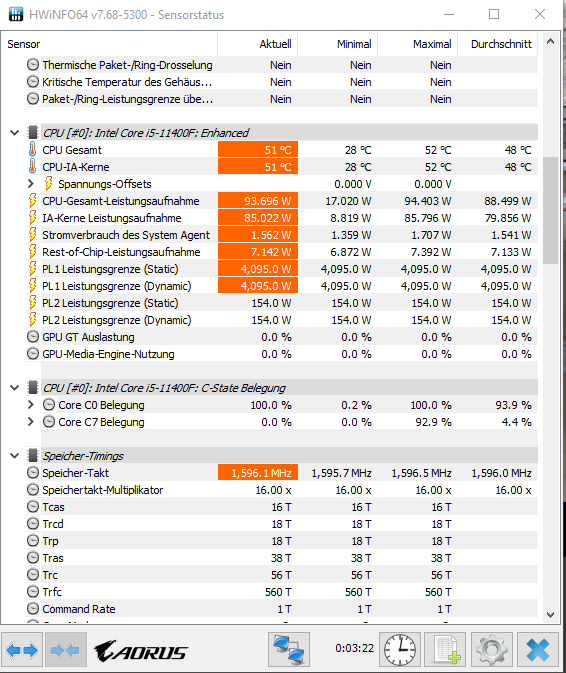566x673 pixels.
Task: Click the expand columns arrows icon
Action: [22, 649]
